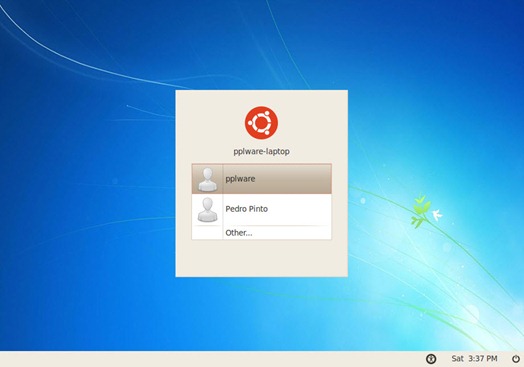
Task: Click the pplware user avatar icon
Action: click(208, 179)
